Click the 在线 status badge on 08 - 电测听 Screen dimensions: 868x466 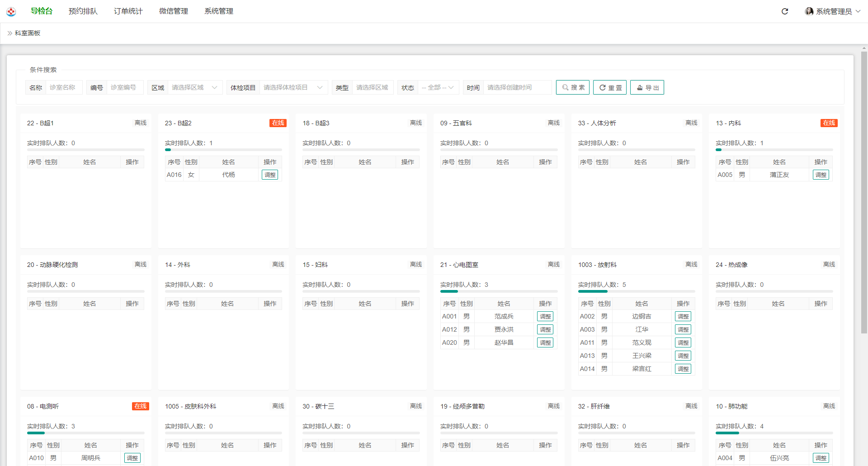(x=140, y=406)
